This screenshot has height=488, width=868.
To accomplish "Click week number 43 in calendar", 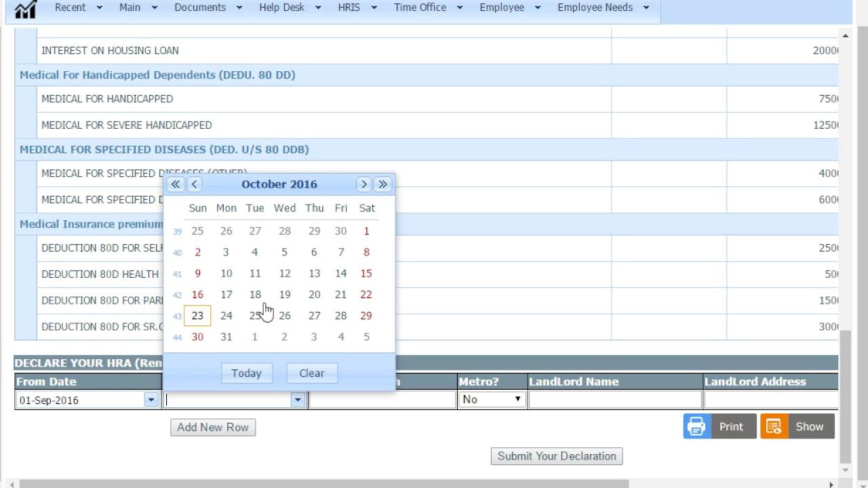I will click(x=177, y=317).
